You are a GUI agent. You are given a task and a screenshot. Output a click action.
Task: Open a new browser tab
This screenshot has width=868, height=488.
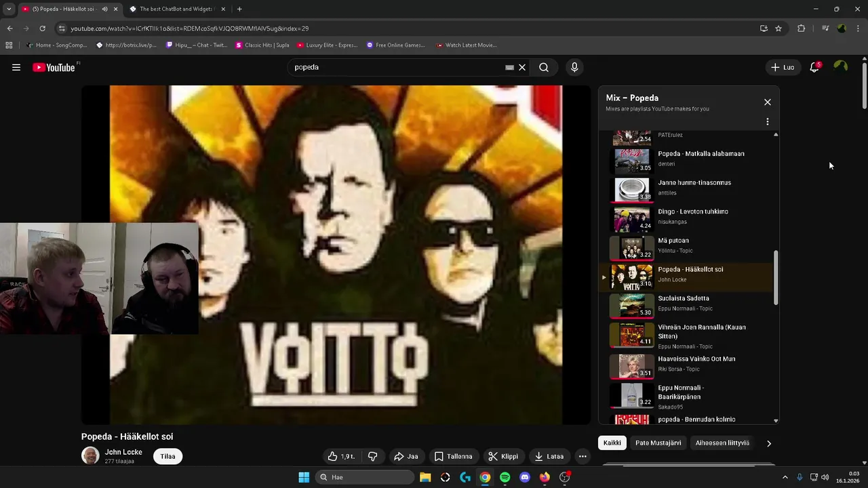(239, 9)
